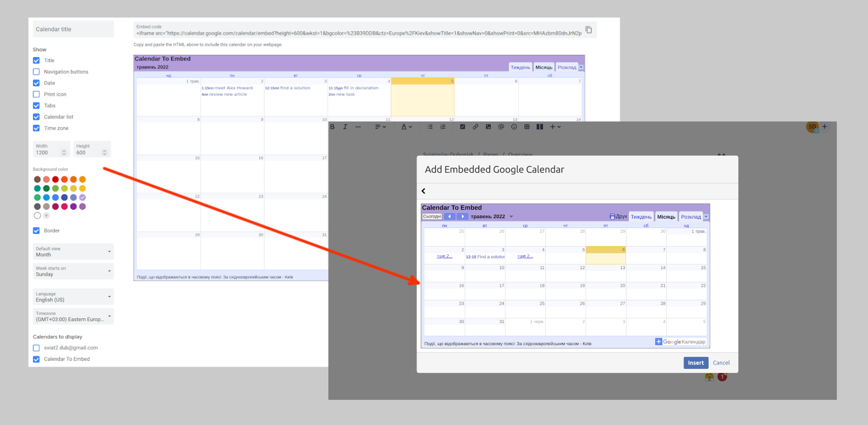
Task: Select Розклад tab in the background preview calendar
Action: coord(567,68)
